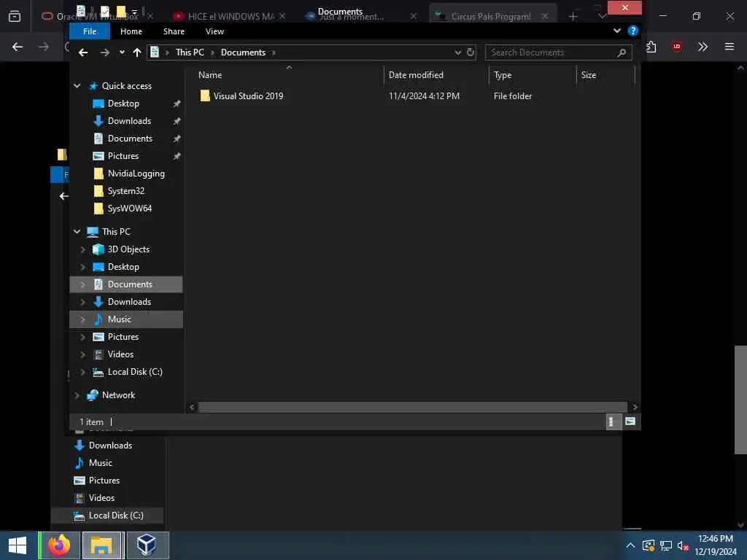
Task: Open the address bar history dropdown
Action: [x=458, y=52]
